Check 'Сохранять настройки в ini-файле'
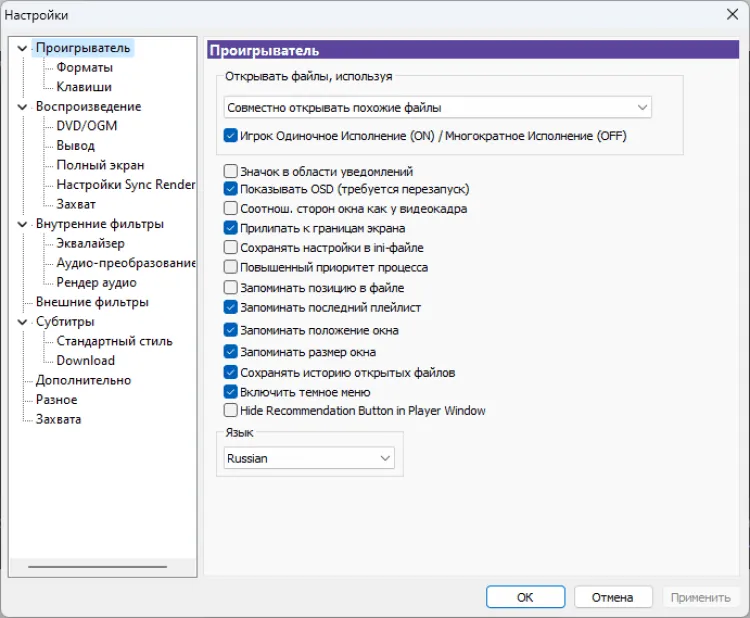The image size is (750, 618). (231, 248)
